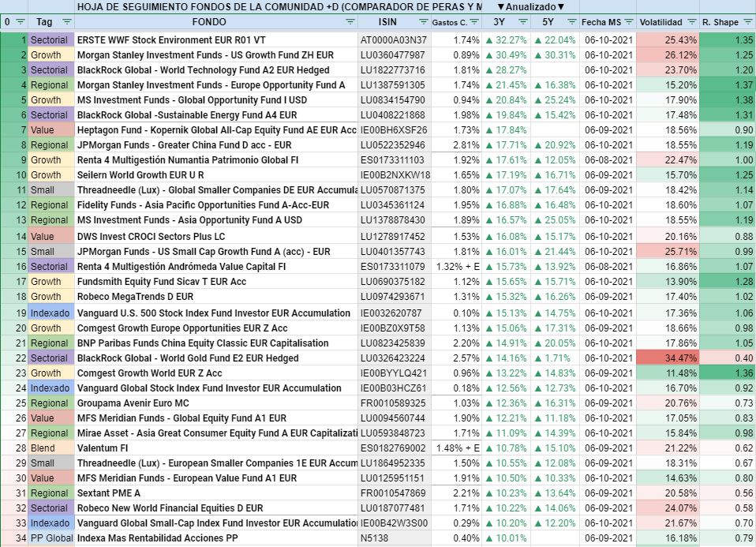Viewport: 756px width, 547px height.
Task: Click expense cell 1.48% + E
Action: (456, 448)
